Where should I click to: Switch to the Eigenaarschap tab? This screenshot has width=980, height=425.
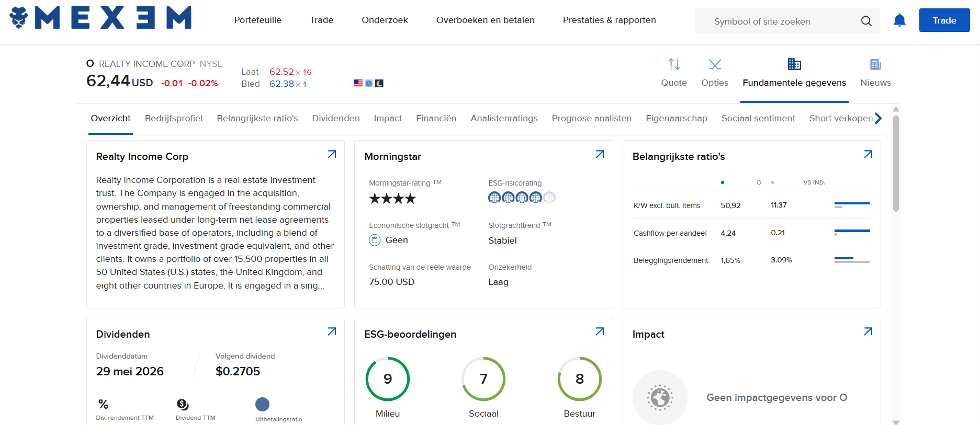[677, 118]
